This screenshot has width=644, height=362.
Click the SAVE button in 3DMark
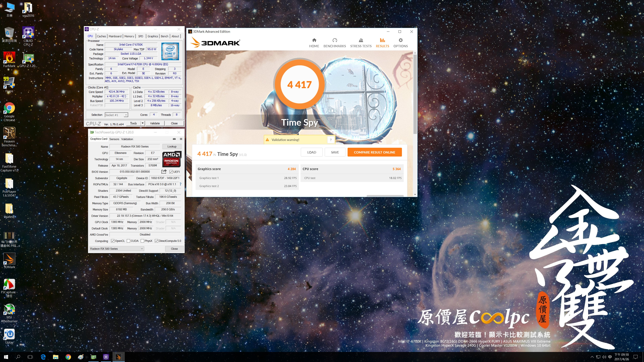pos(335,152)
